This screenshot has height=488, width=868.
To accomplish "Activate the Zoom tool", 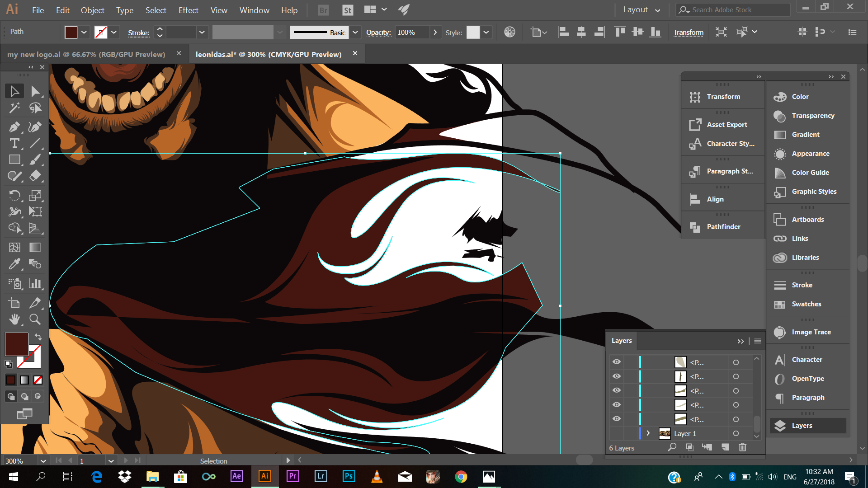I will (35, 319).
